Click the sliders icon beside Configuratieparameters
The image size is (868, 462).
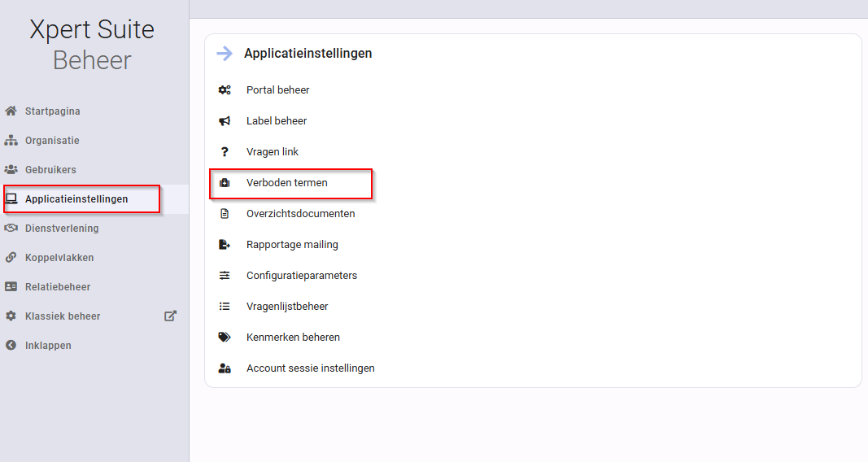(x=225, y=275)
